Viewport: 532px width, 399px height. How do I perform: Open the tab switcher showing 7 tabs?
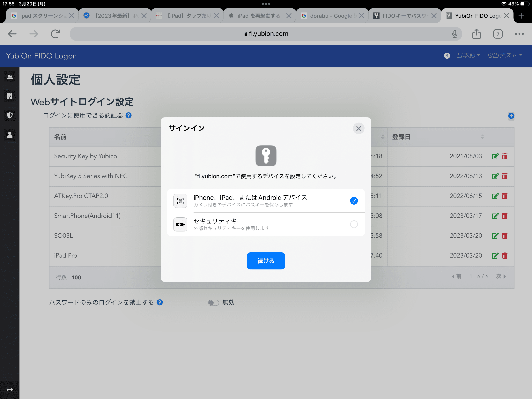[x=498, y=34]
